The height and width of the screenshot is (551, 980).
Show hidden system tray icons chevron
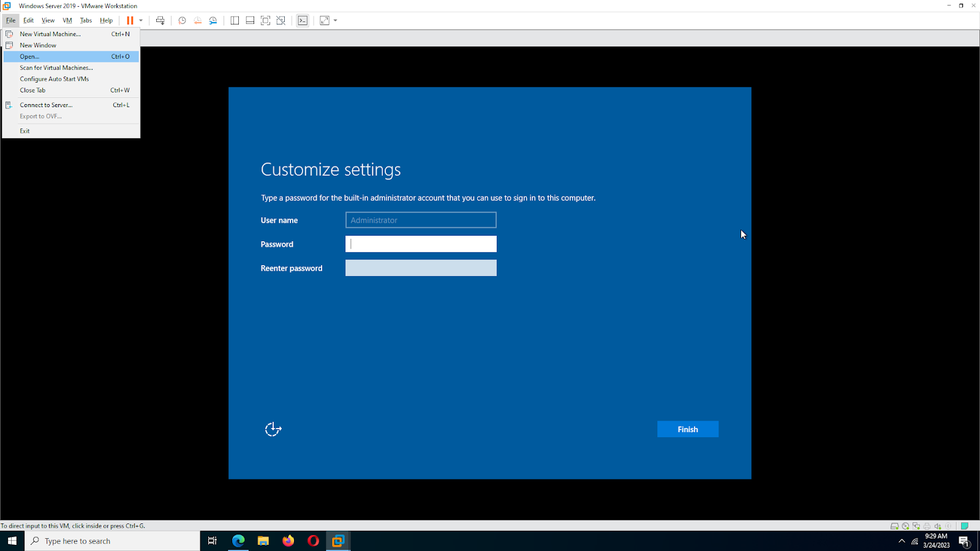[902, 541]
